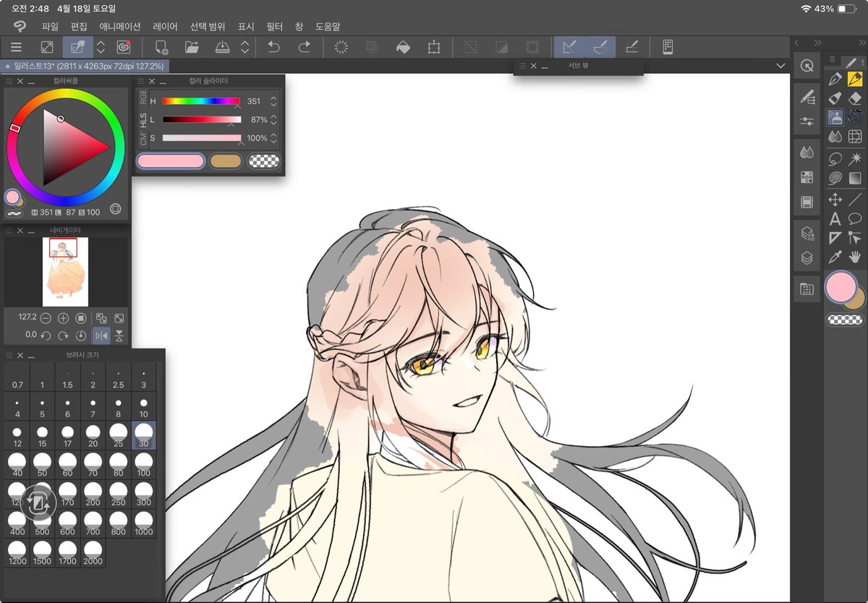Image resolution: width=868 pixels, height=603 pixels.
Task: Click the stepper arrows beside H value 351
Action: [x=273, y=101]
